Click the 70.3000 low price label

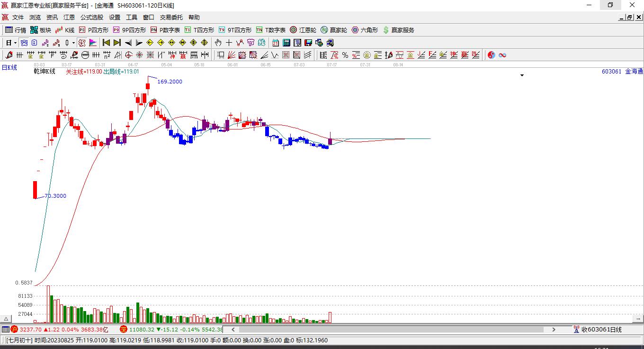tap(55, 196)
